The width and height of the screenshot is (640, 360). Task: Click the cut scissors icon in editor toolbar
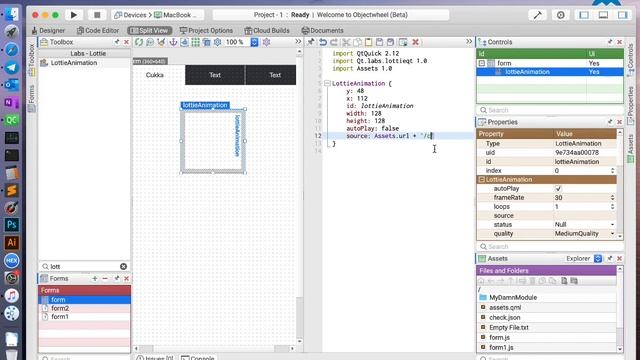[x=346, y=42]
